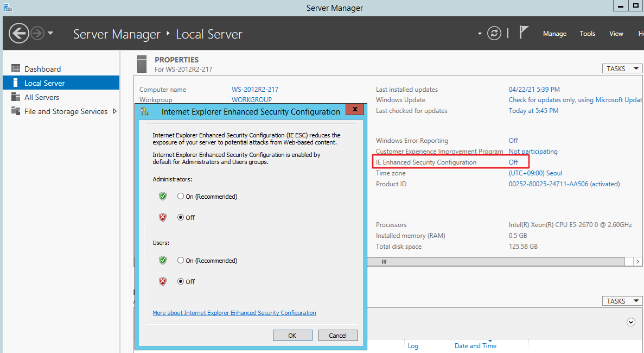
Task: Enable Users On (Recommended) radio button
Action: [181, 261]
